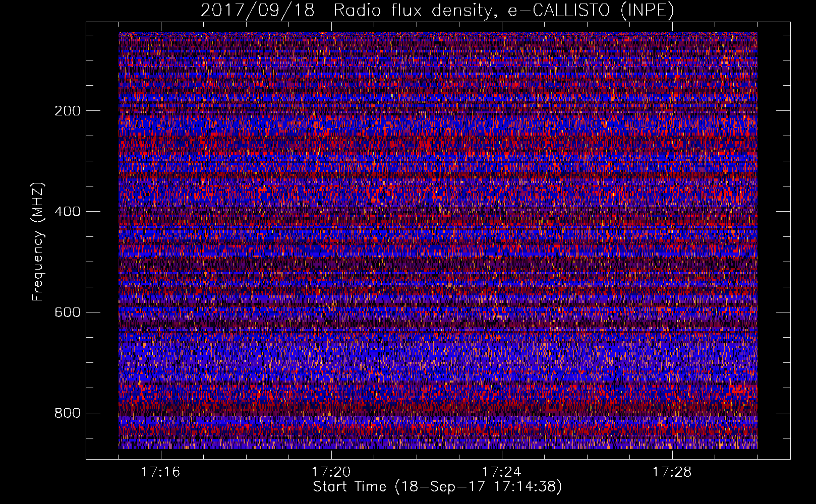Click the "Start Time (18-Sep-17 17:14:38)" x-axis label
The width and height of the screenshot is (816, 504).
tap(437, 487)
